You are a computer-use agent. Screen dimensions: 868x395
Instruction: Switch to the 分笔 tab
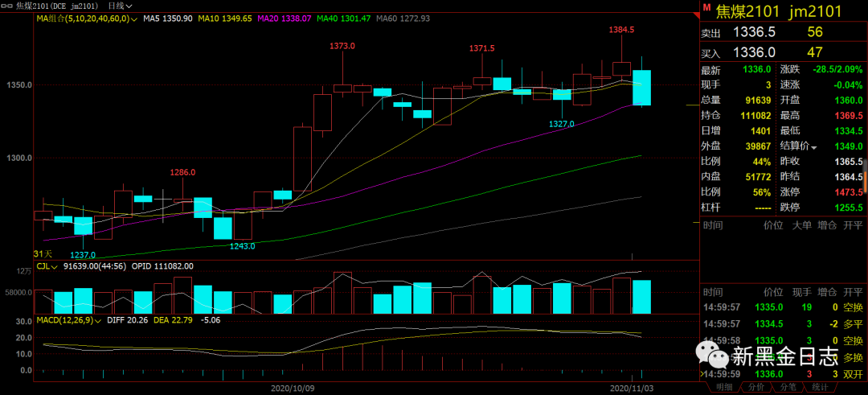point(787,387)
